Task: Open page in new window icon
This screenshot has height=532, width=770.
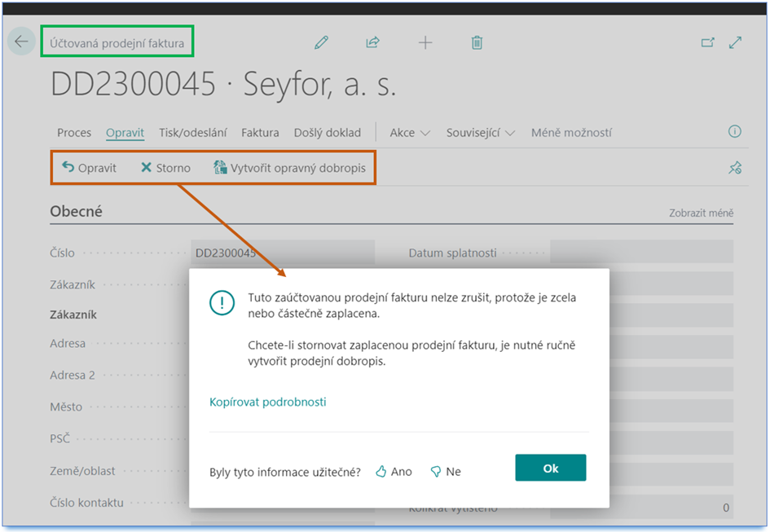Action: (x=707, y=42)
